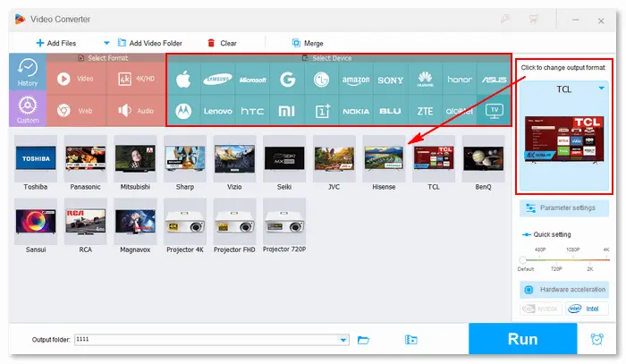Choose the LG device brand icon

[321, 80]
